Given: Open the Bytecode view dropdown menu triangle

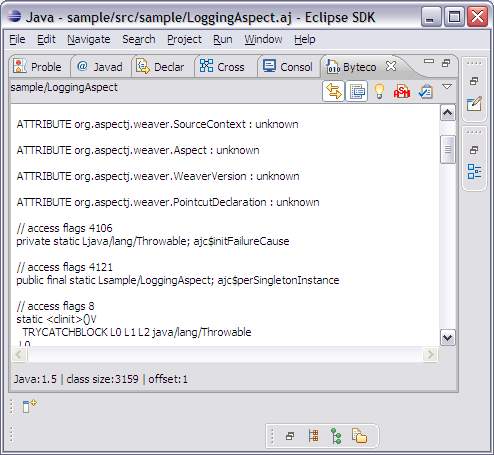Looking at the screenshot, I should (447, 87).
